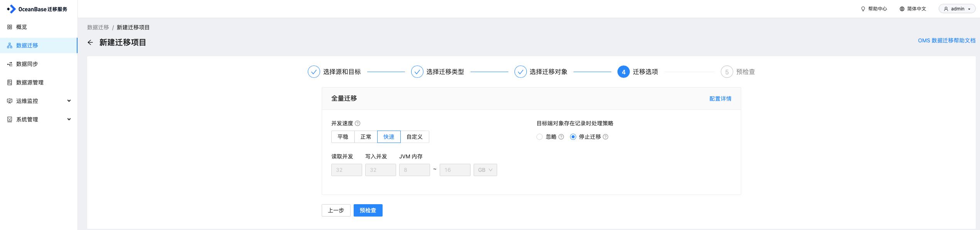The height and width of the screenshot is (230, 980).
Task: Open the admin account dropdown
Action: [957, 9]
